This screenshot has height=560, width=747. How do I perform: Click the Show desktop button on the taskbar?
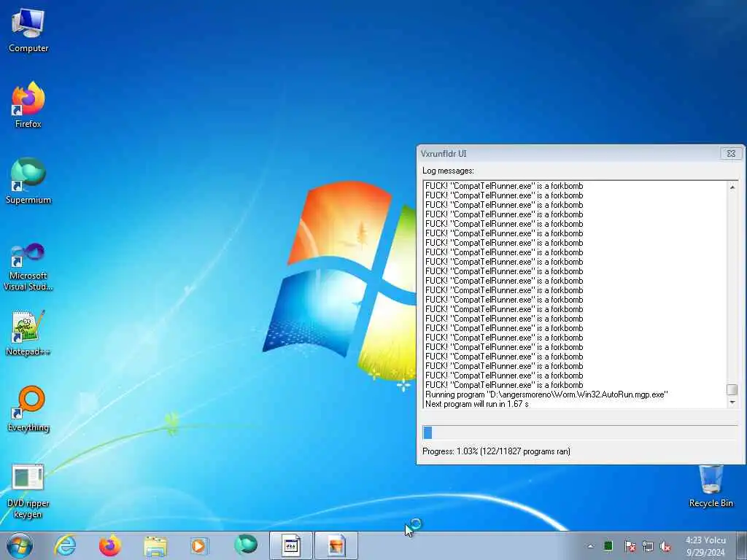tap(742, 545)
